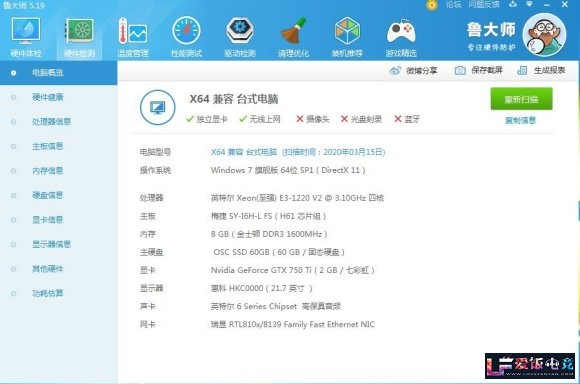Screen dimensions: 580x384
Task: Open the 硬件体检 hardware checkup icon
Action: (26, 37)
